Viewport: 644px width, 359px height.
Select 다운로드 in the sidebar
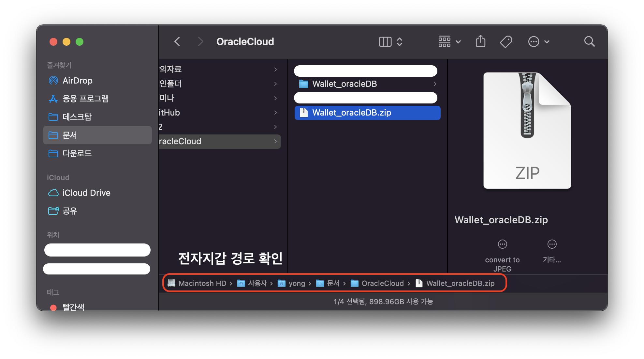point(77,153)
